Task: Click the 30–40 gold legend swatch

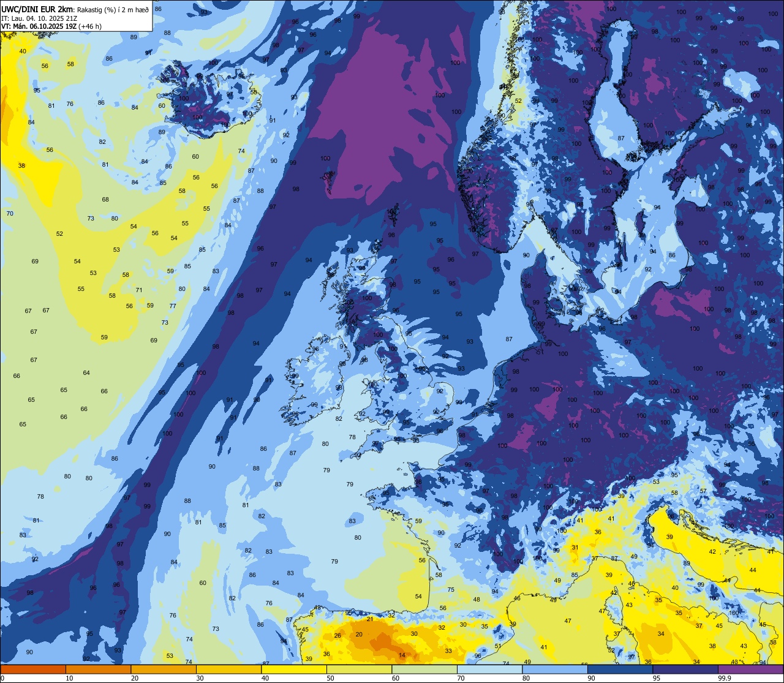Action: [228, 669]
